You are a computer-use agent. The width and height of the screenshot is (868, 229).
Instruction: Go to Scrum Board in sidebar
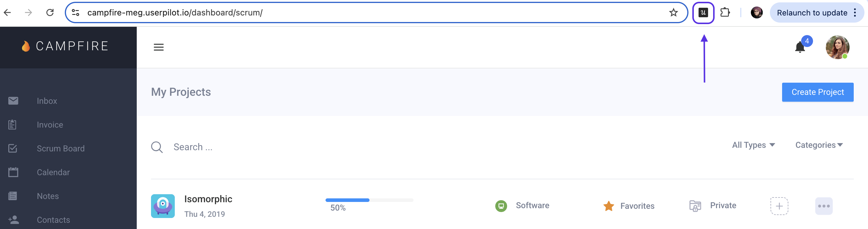coord(61,148)
